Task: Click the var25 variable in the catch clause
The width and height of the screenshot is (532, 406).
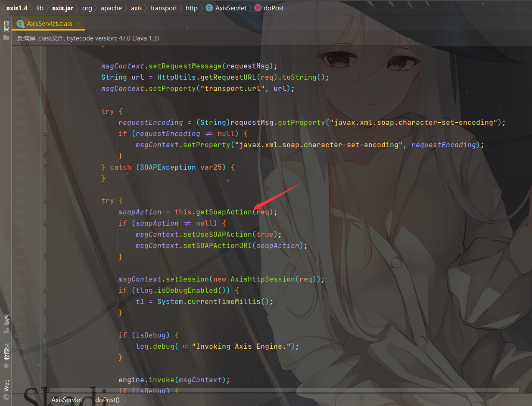Action: pyautogui.click(x=211, y=167)
